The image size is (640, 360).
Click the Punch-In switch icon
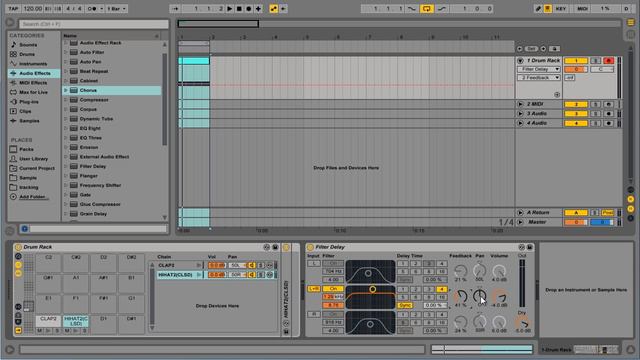[x=411, y=9]
